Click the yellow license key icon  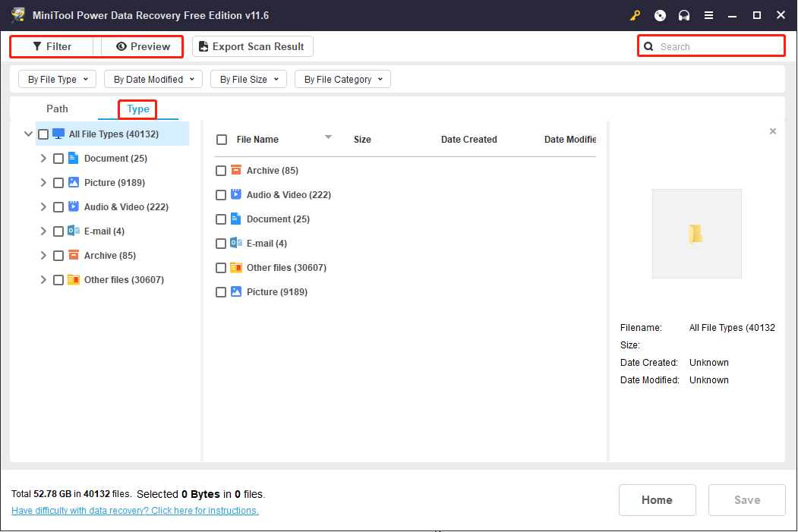(636, 15)
